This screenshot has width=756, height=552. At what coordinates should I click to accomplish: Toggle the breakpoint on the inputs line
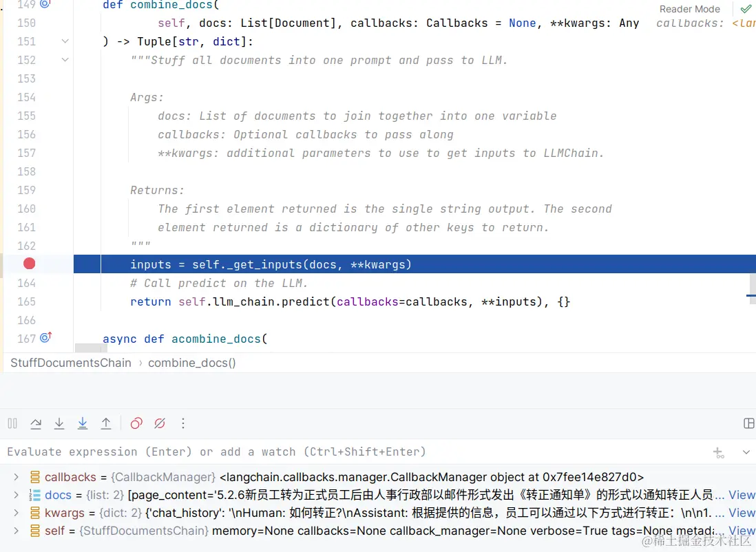coord(28,264)
